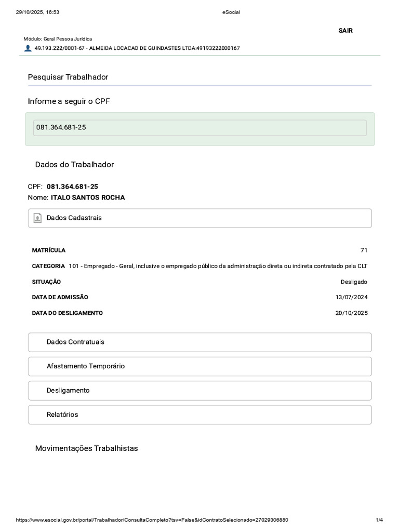Image resolution: width=399 pixels, height=532 pixels.
Task: Click the user profile icon beside the CNPJ
Action: tap(28, 48)
